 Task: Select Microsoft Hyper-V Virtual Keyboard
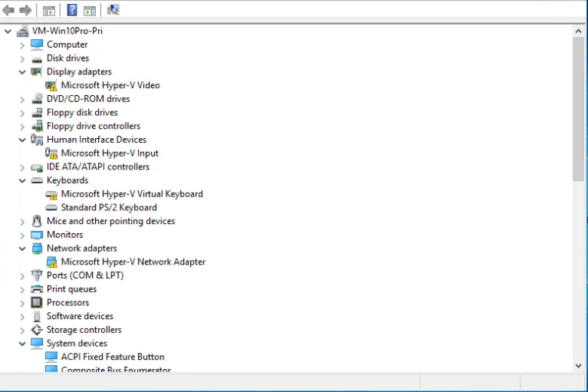132,194
